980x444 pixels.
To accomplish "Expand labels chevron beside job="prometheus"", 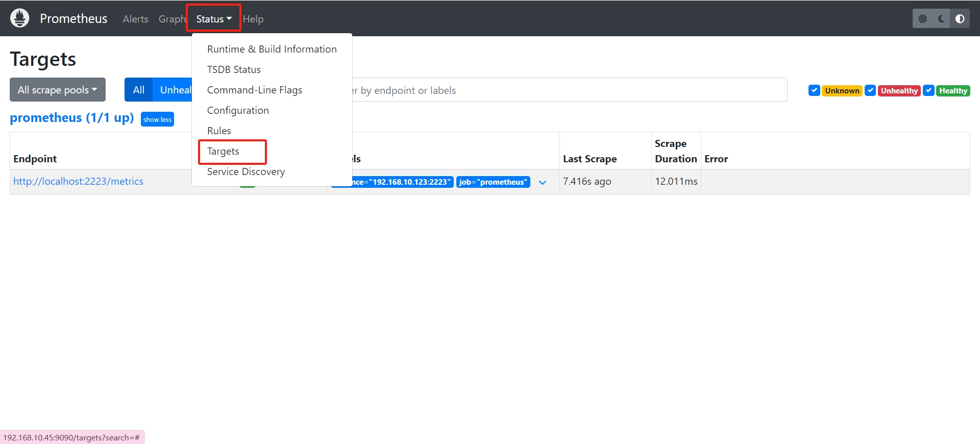I will coord(543,182).
